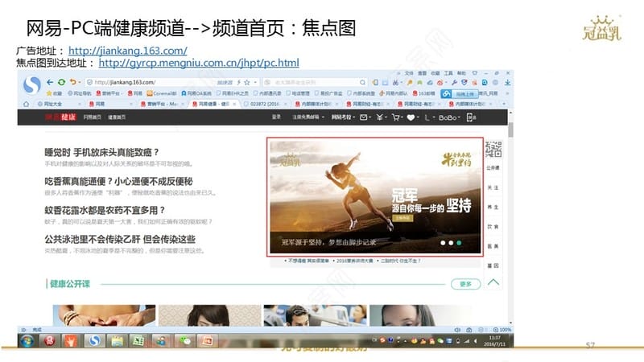Image resolution: width=644 pixels, height=362 pixels.
Task: Expand the BoBo dropdown
Action: (x=449, y=117)
